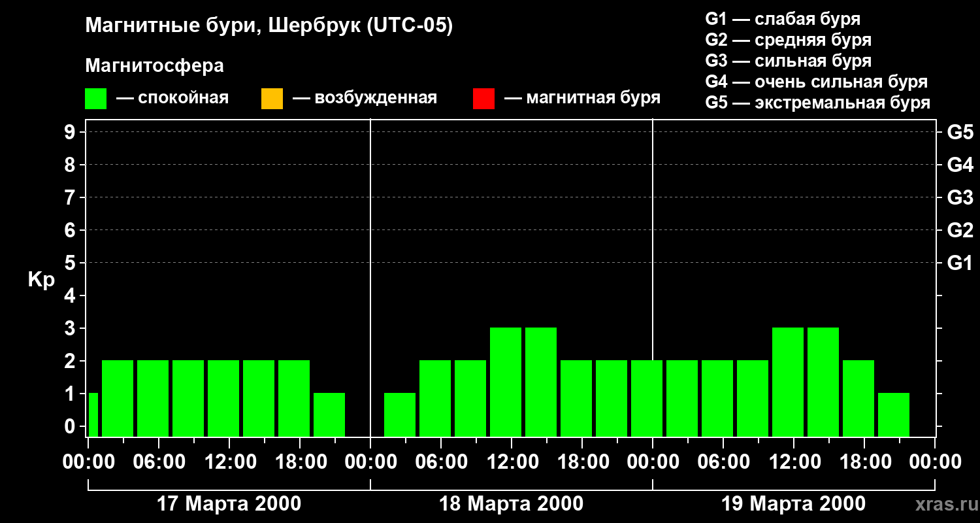Select the 17 Марта 2000 date label

pos(229,504)
